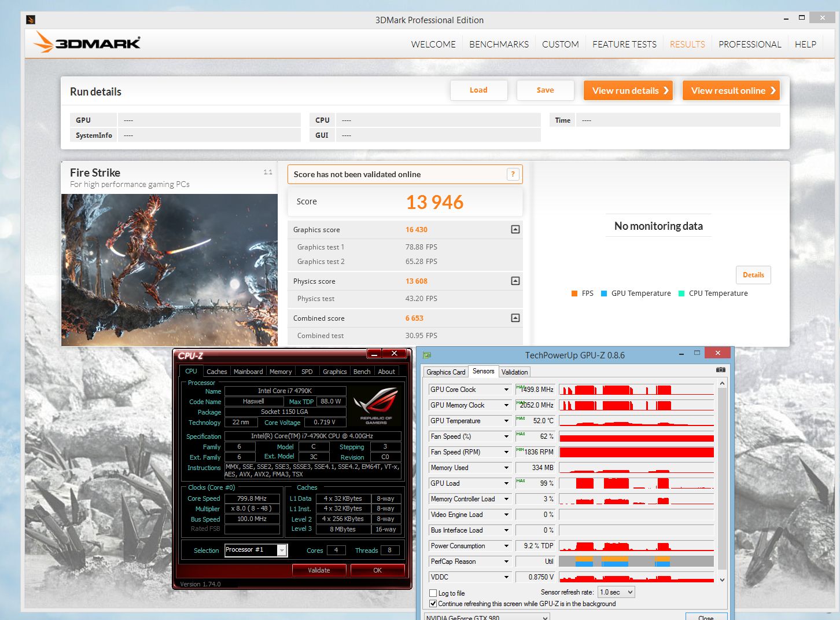This screenshot has height=620, width=840.
Task: Click the CPU Temperature teal legend swatch
Action: [x=681, y=294]
